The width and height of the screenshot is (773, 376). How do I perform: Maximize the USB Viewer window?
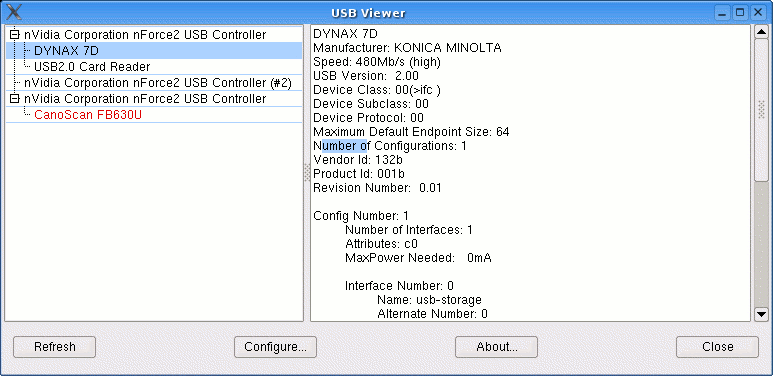coord(739,13)
